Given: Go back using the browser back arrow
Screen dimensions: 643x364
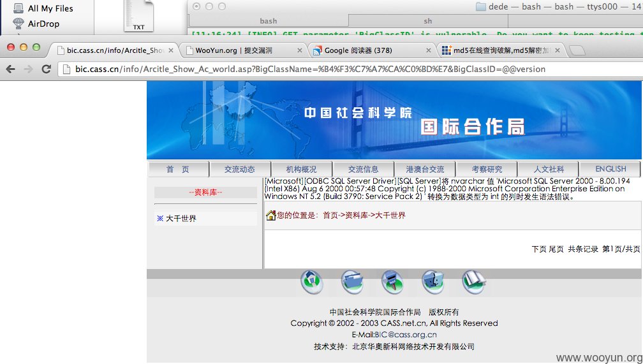Looking at the screenshot, I should tap(11, 69).
